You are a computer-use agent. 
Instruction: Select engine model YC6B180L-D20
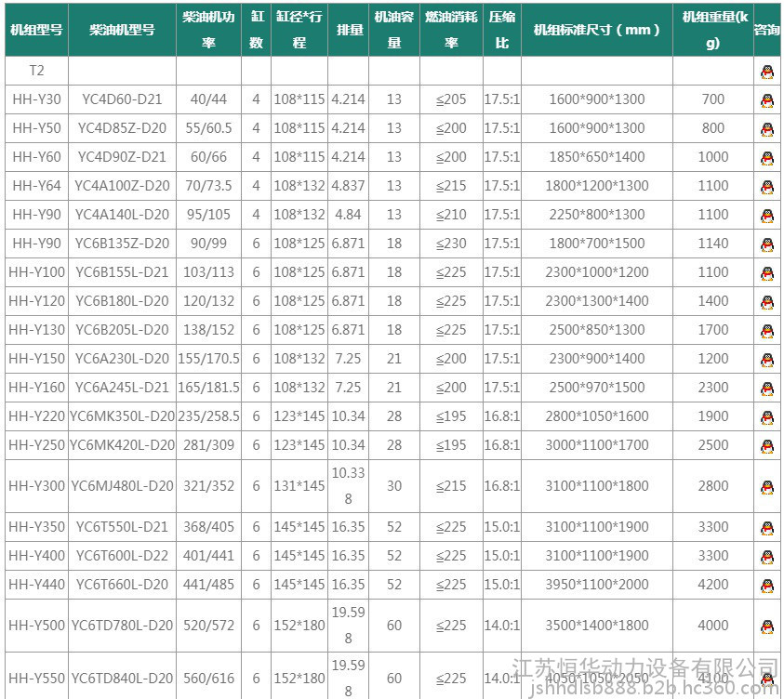tap(122, 301)
